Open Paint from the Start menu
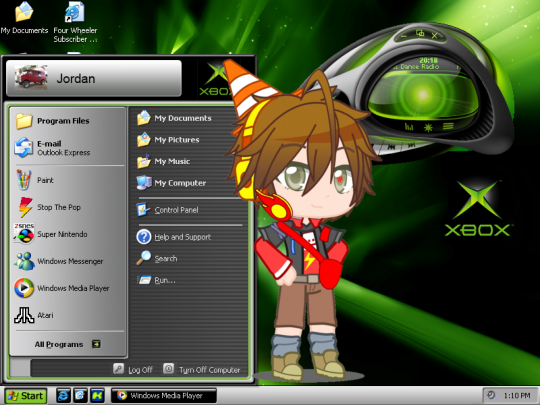 (67, 180)
